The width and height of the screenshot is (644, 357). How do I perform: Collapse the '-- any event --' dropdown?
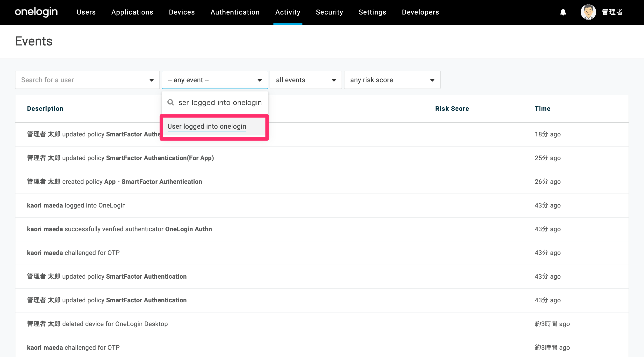pos(215,80)
